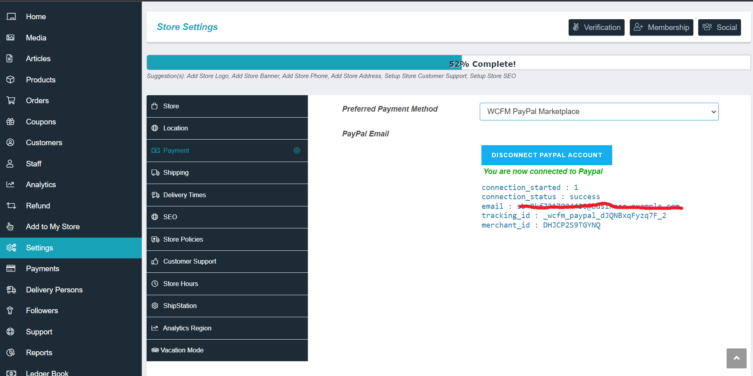Image resolution: width=753 pixels, height=376 pixels.
Task: Open the Analytics Region tab
Action: pos(227,328)
